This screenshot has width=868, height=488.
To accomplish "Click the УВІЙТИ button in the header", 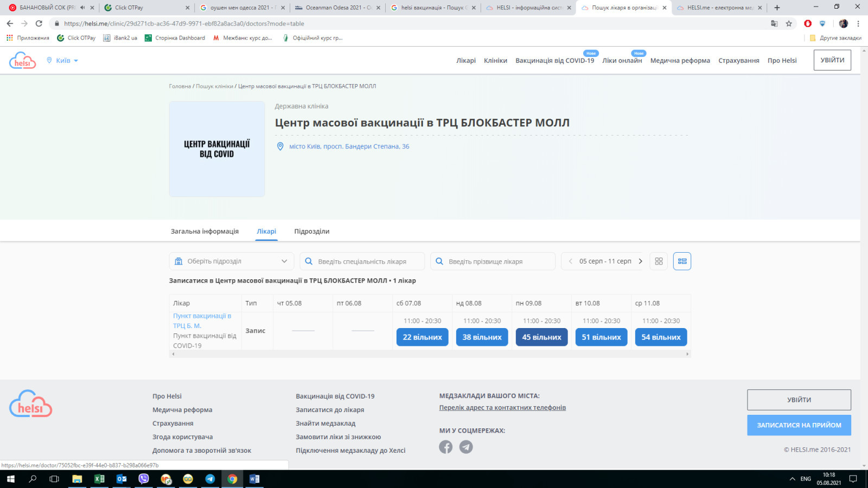I will coord(832,60).
